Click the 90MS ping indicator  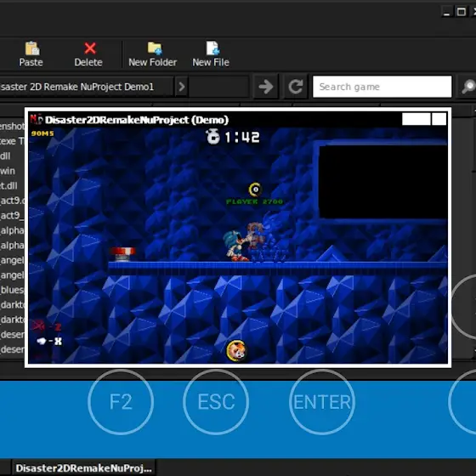click(x=42, y=133)
